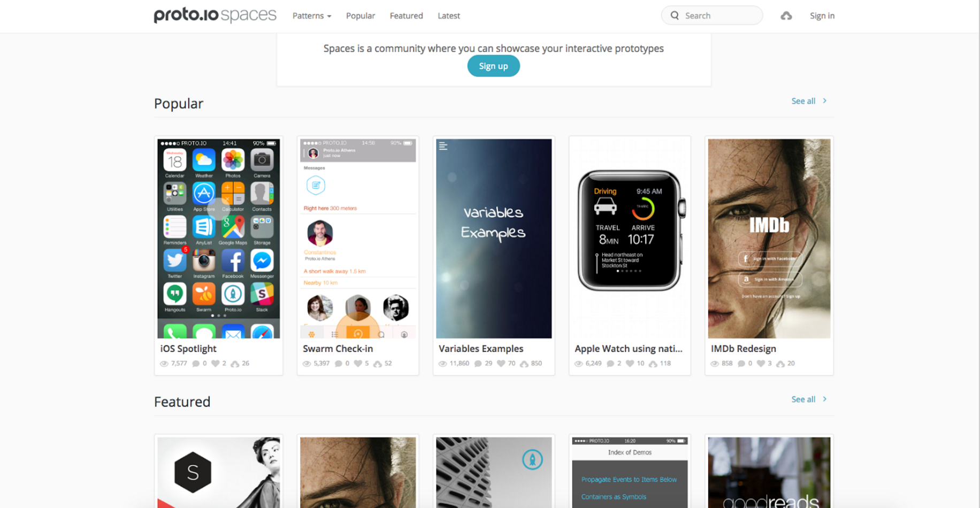The height and width of the screenshot is (508, 980).
Task: Open the Latest nav item
Action: 449,16
